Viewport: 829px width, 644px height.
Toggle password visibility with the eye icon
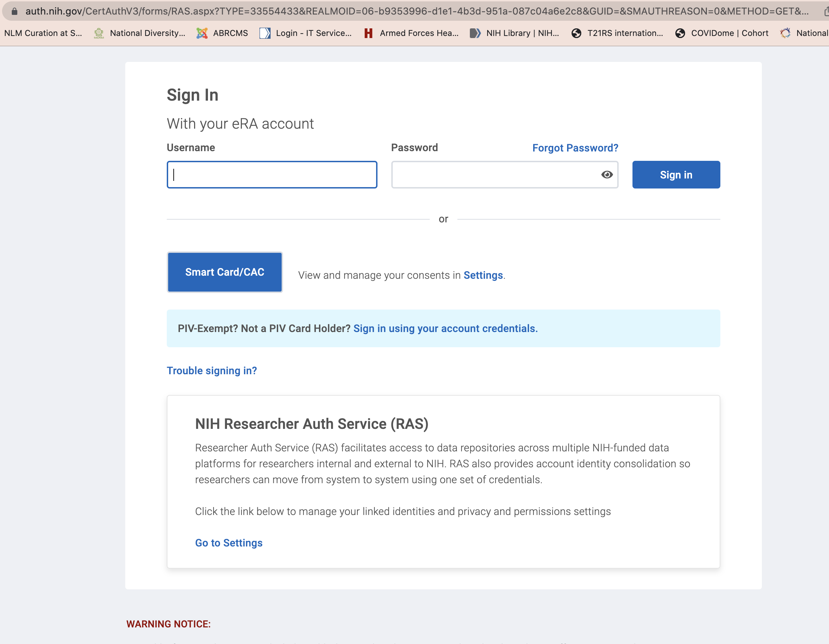tap(607, 175)
